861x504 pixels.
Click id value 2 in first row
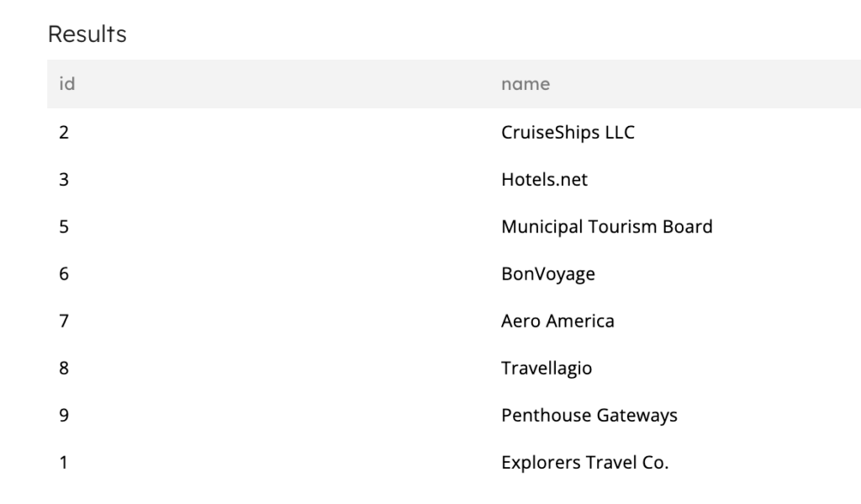tap(64, 132)
